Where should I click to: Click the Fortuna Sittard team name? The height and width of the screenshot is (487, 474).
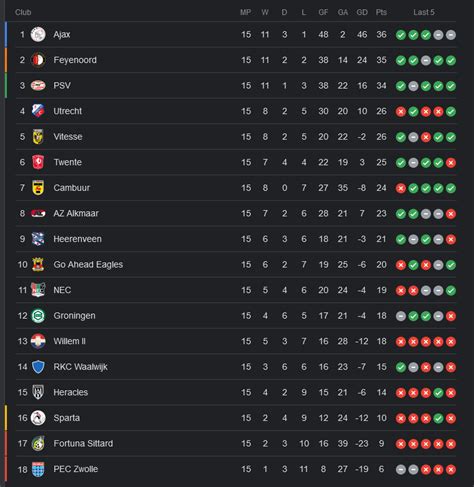click(x=83, y=444)
